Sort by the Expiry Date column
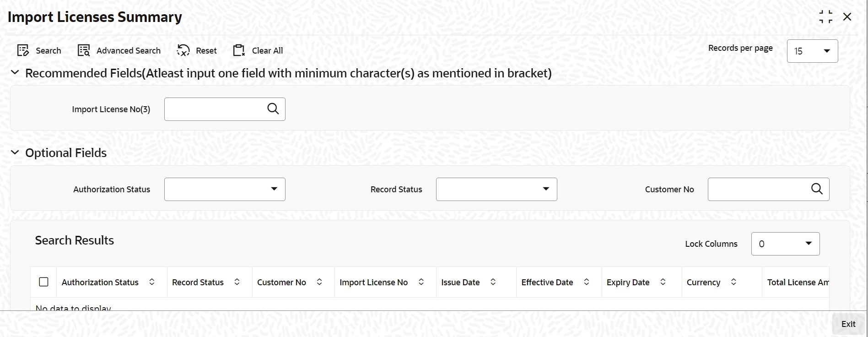868x337 pixels. 663,282
